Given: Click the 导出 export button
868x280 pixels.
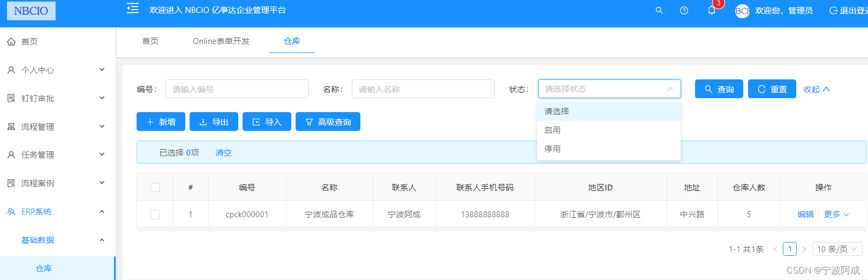Looking at the screenshot, I should (x=214, y=122).
